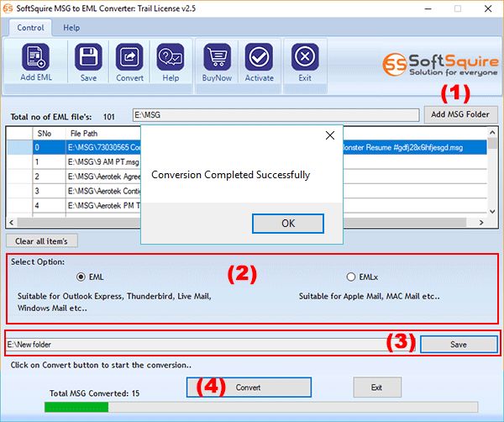Click the SoftSquire logo

440,65
